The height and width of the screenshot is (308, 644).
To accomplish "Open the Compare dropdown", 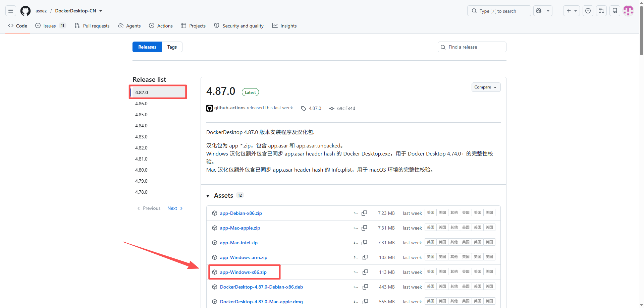I will pyautogui.click(x=486, y=87).
